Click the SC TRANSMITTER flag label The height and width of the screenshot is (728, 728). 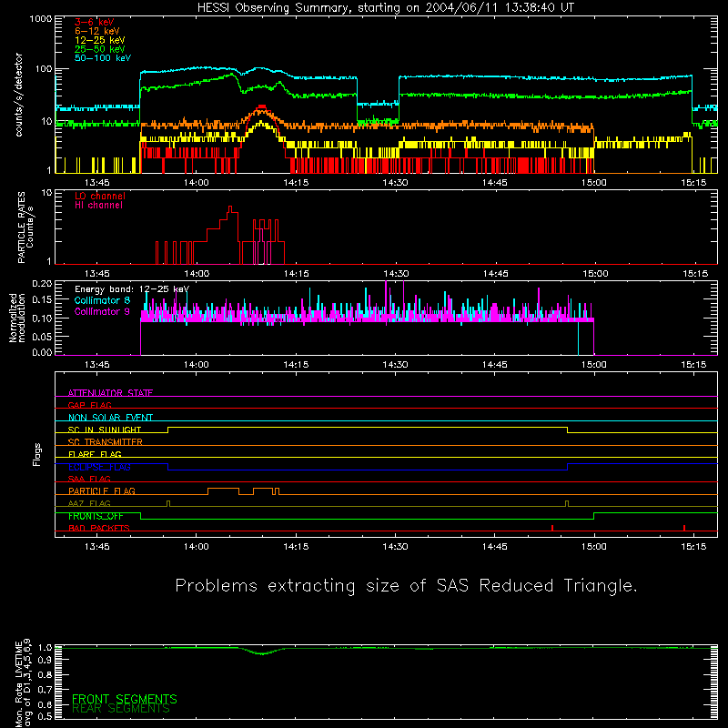click(x=106, y=442)
